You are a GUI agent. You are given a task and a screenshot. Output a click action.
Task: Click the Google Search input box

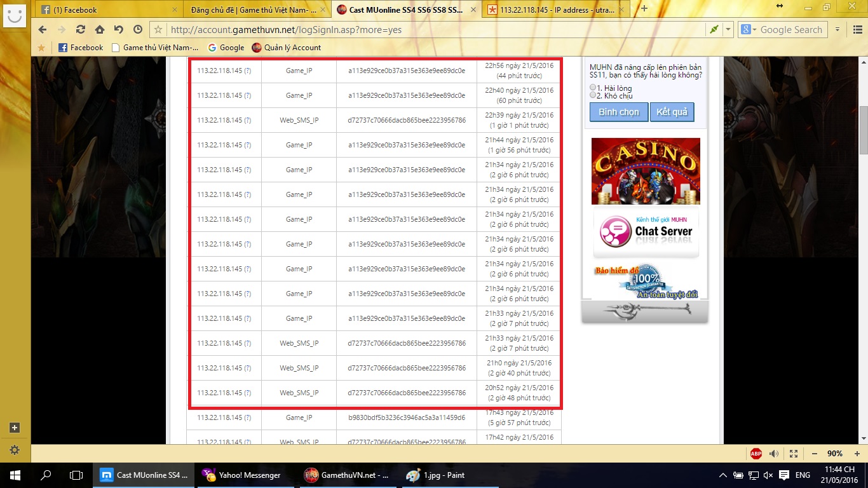(x=791, y=30)
